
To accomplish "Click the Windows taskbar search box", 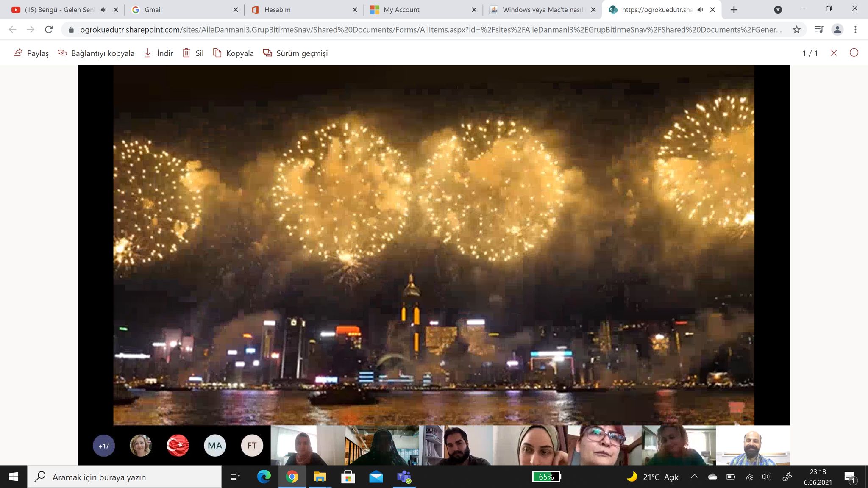I will 125,477.
